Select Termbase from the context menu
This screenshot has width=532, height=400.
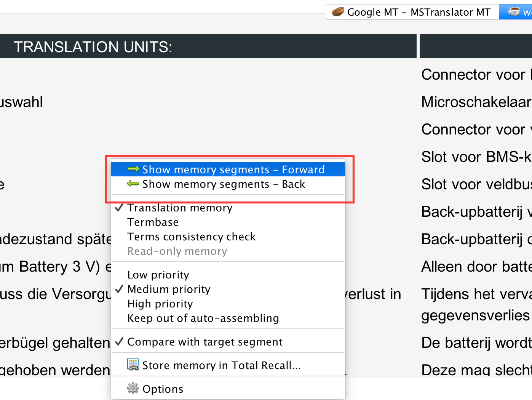(x=153, y=222)
